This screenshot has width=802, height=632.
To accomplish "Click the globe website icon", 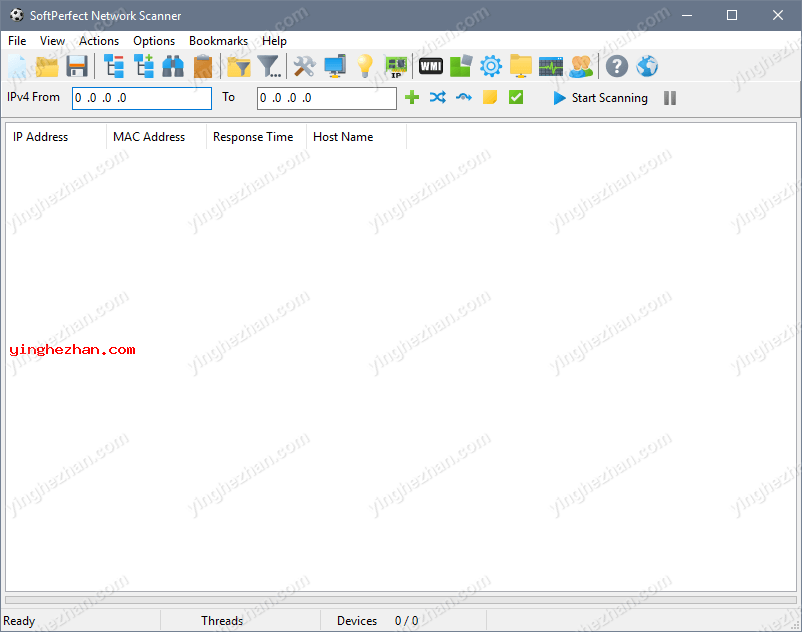I will point(647,66).
